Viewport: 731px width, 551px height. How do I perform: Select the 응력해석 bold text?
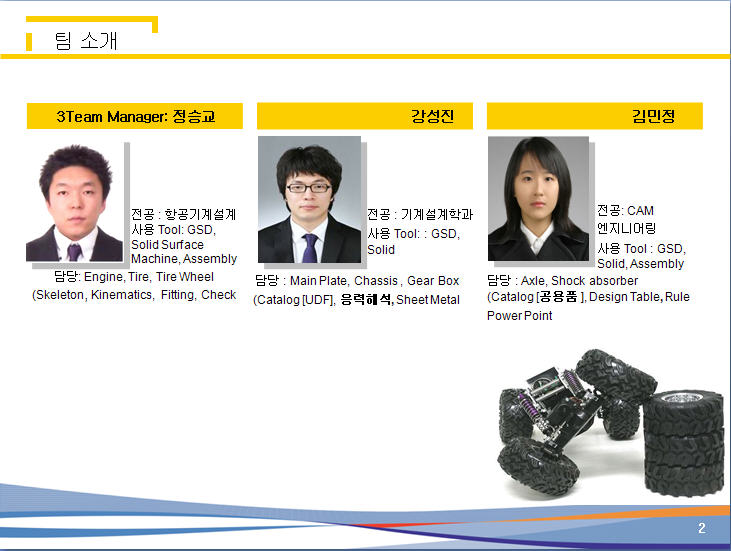click(367, 299)
